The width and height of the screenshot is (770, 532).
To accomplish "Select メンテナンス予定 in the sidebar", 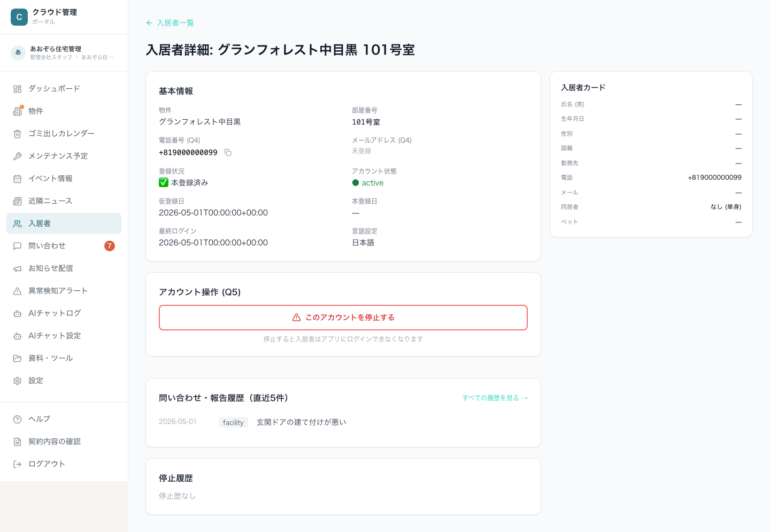I will (x=64, y=156).
